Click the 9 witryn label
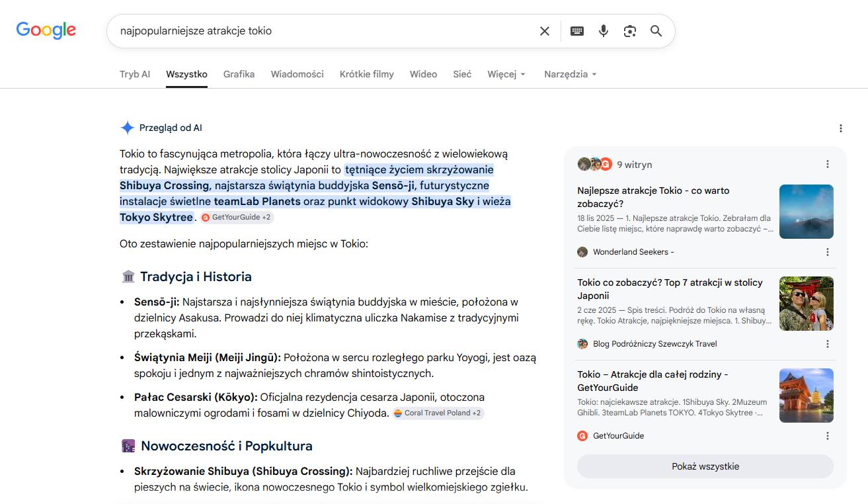Image resolution: width=868 pixels, height=504 pixels. pos(635,165)
